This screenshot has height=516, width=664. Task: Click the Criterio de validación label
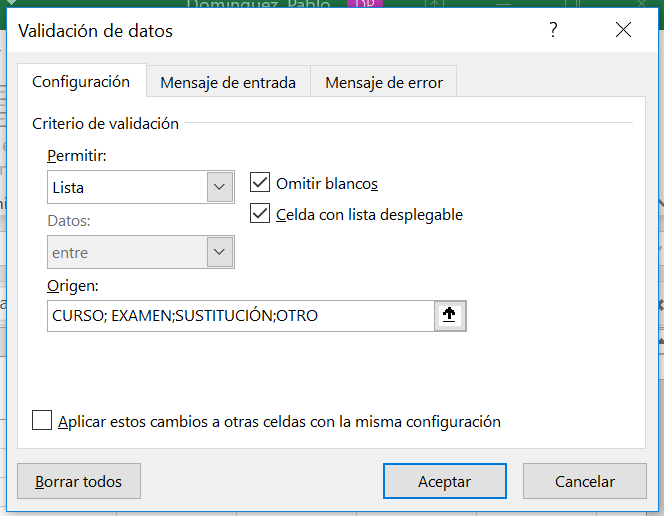click(105, 124)
